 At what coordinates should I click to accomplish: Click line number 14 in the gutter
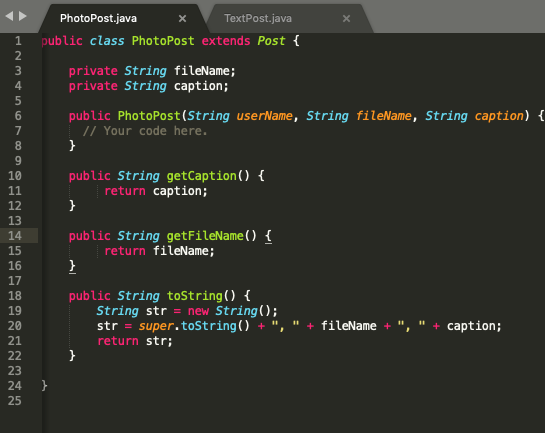click(15, 236)
